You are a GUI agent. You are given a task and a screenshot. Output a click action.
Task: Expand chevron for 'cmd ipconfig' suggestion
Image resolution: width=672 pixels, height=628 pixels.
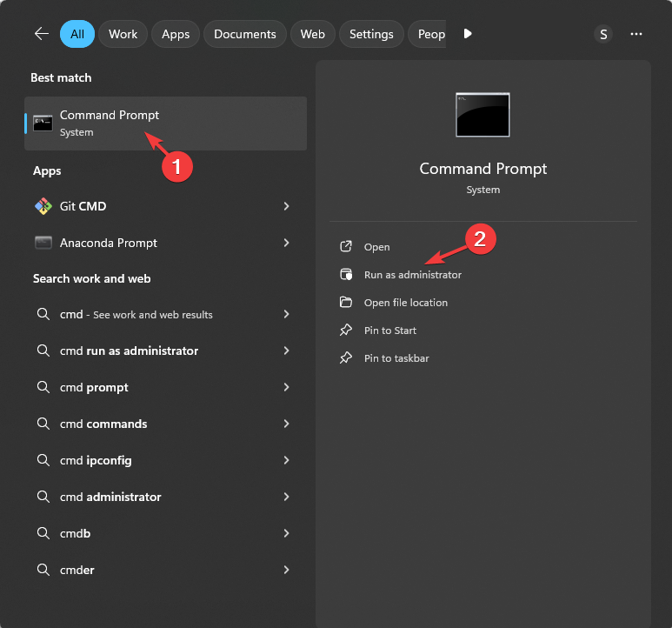(x=286, y=460)
